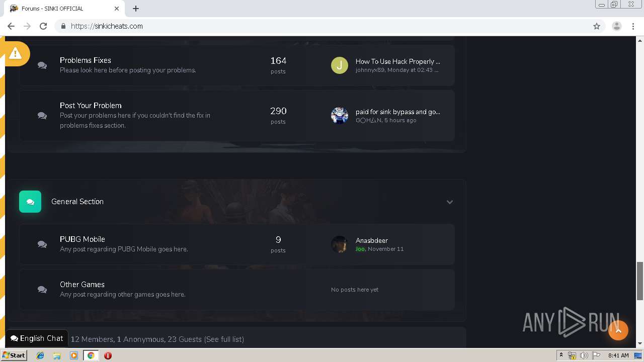Click the page vertical scrollbar thumb
The width and height of the screenshot is (644, 362).
pos(640,281)
